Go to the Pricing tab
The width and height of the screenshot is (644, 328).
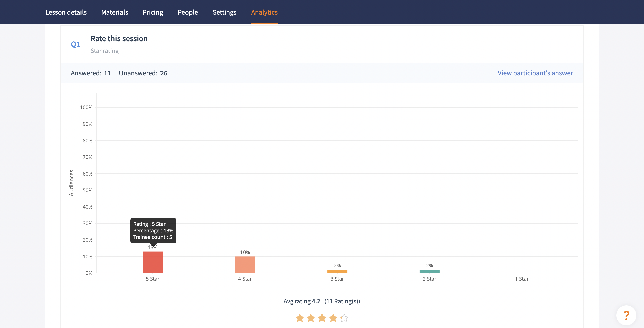coord(153,12)
